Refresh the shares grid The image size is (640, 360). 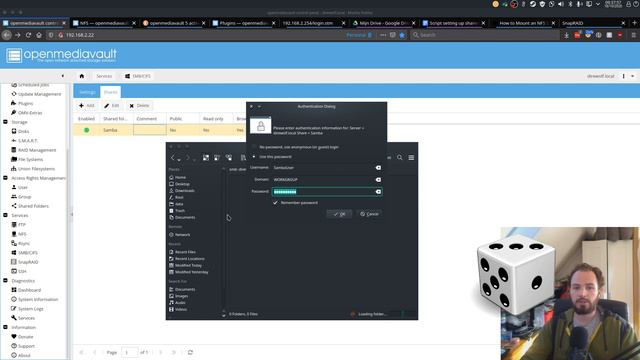[x=190, y=352]
